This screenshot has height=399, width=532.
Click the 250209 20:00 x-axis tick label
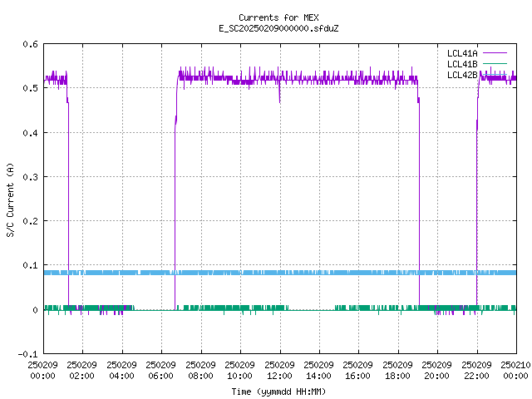click(x=436, y=370)
